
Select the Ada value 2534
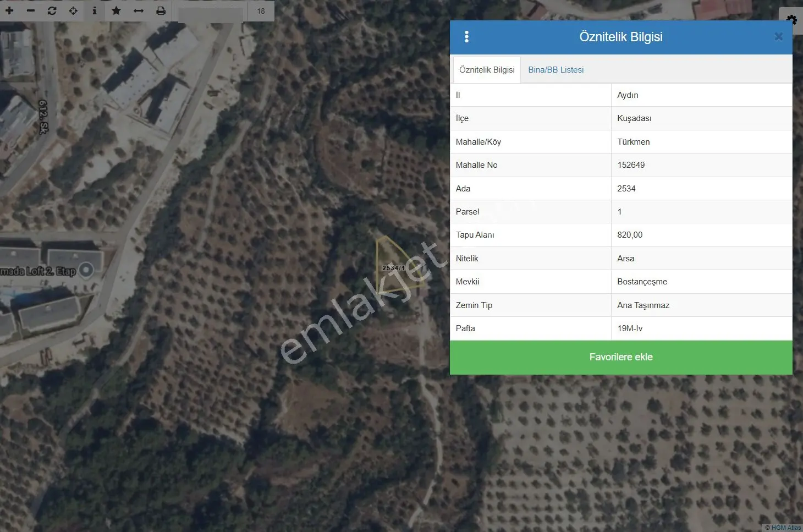click(626, 189)
